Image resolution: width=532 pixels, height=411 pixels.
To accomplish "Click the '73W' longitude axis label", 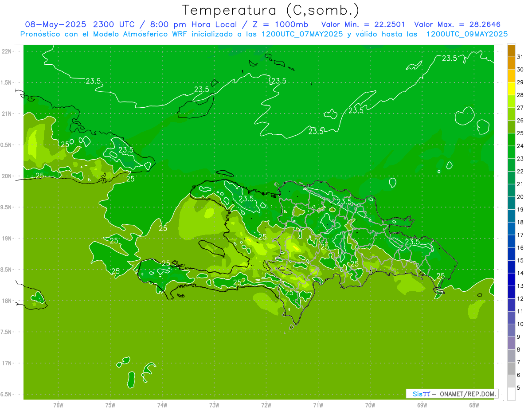I will (214, 405).
